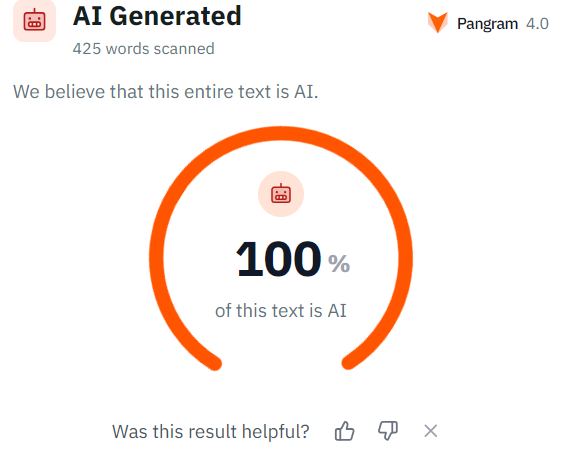Click the 'of this text is AI' caption
This screenshot has height=458, width=564.
[x=281, y=310]
